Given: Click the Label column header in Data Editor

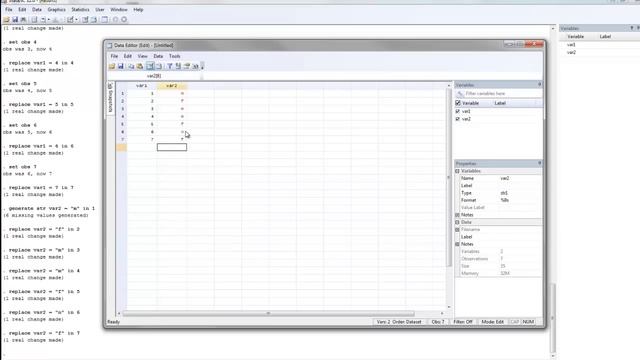Looking at the screenshot, I should tap(500, 103).
